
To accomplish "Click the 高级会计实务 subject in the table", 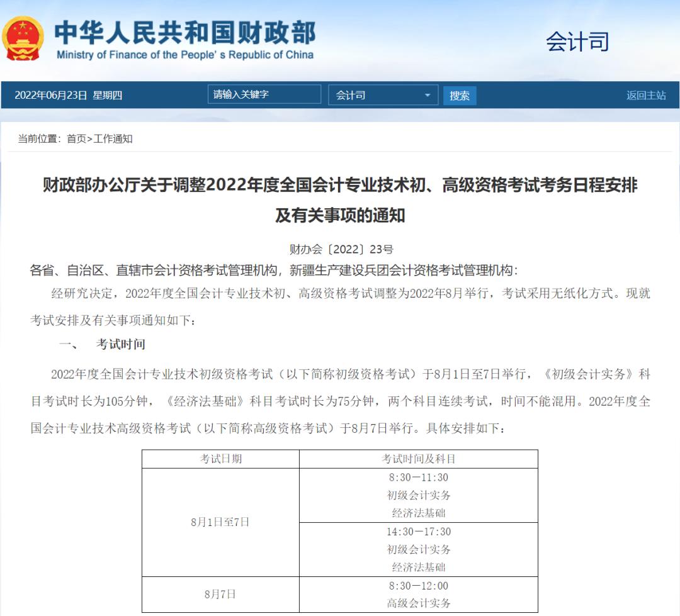I will (x=418, y=603).
